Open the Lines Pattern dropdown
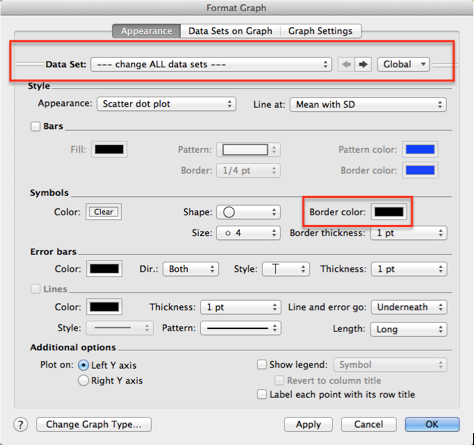 click(241, 328)
